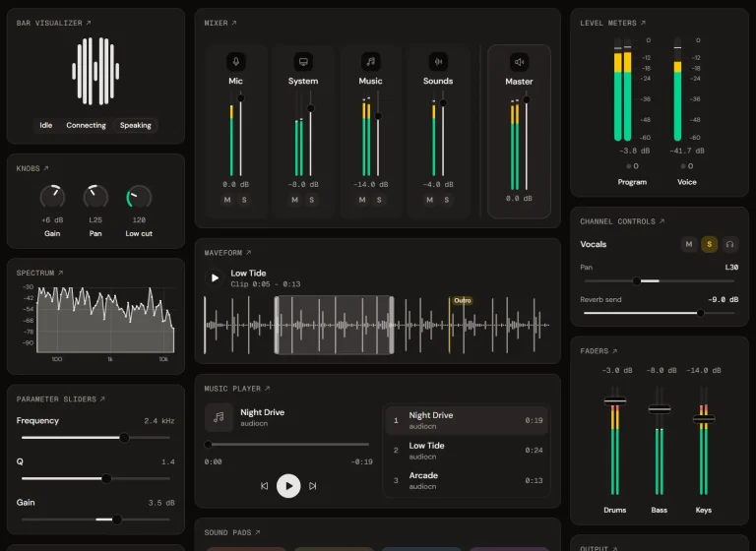The image size is (756, 551).
Task: Click the Voice meter peak reset indicator
Action: pyautogui.click(x=687, y=166)
